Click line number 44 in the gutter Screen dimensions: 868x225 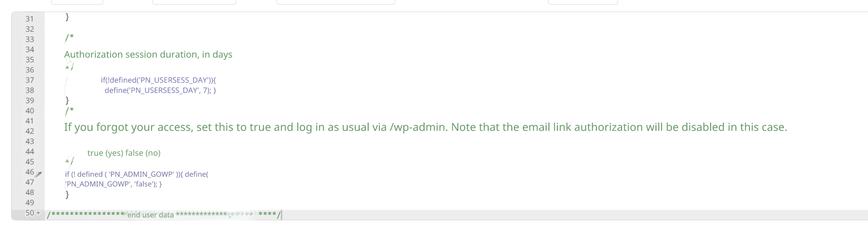click(30, 152)
